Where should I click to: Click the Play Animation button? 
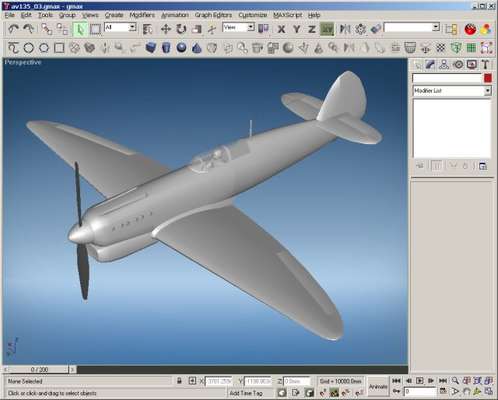click(x=420, y=380)
